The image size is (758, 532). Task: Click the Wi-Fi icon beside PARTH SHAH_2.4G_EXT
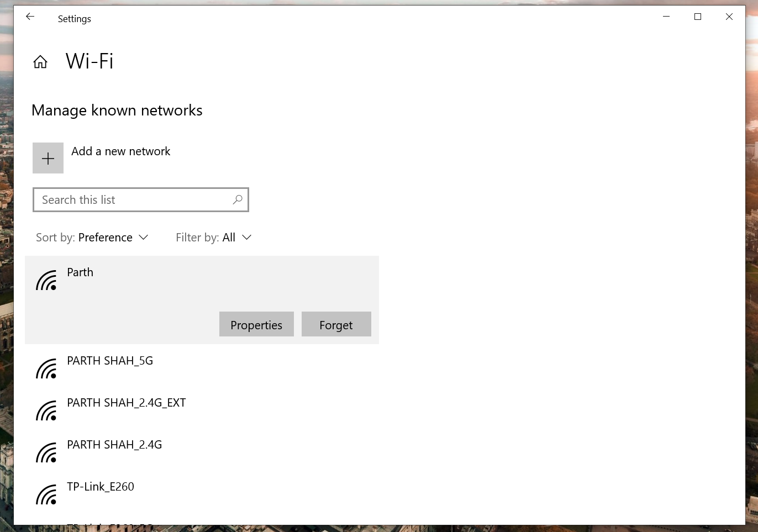(46, 410)
